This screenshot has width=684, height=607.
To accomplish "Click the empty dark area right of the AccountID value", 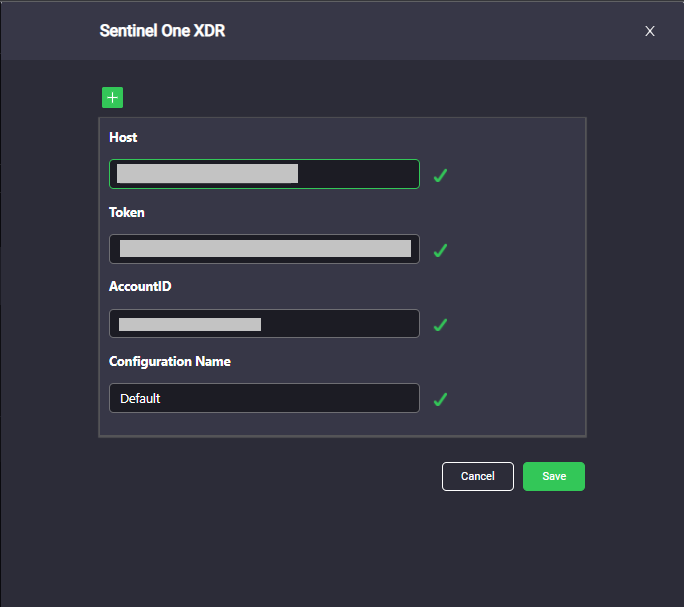I will 339,324.
